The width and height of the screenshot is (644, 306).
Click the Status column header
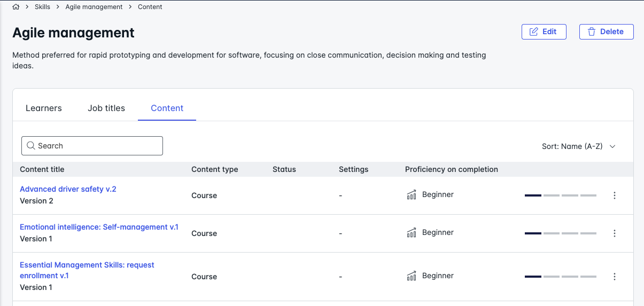(284, 169)
